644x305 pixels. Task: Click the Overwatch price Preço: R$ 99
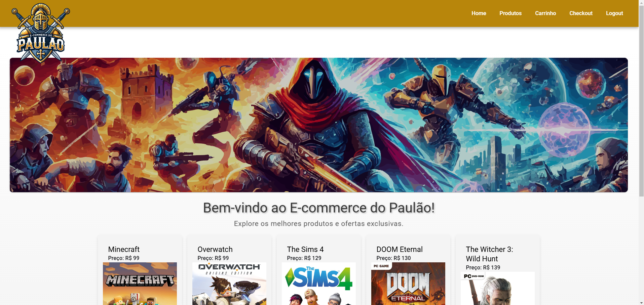(213, 258)
